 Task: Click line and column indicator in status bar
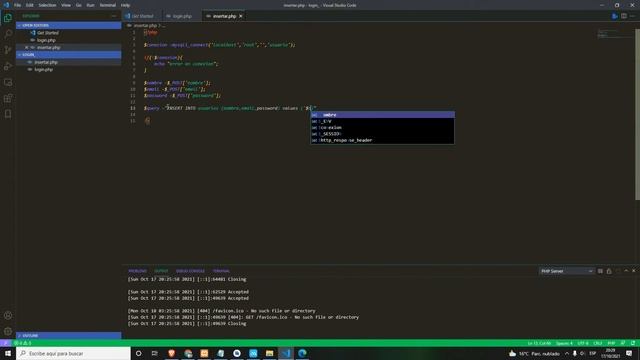click(x=539, y=343)
